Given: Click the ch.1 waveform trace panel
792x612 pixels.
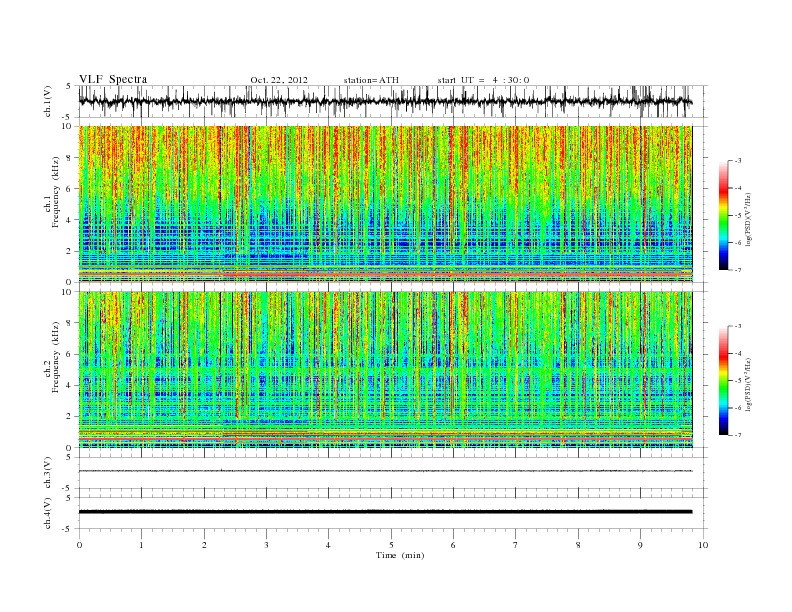Looking at the screenshot, I should click(x=393, y=102).
